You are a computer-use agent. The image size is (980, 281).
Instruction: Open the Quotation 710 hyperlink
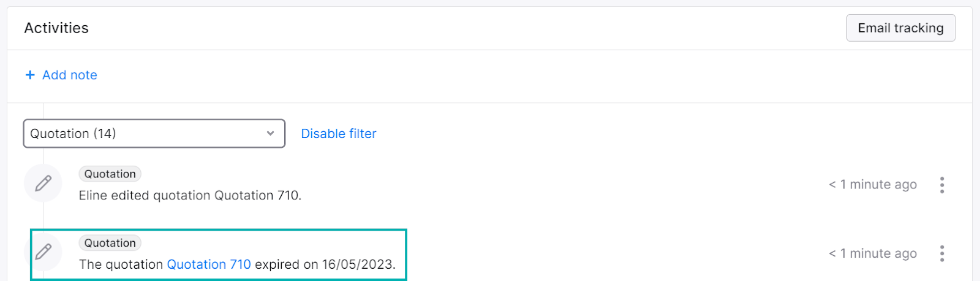click(209, 264)
